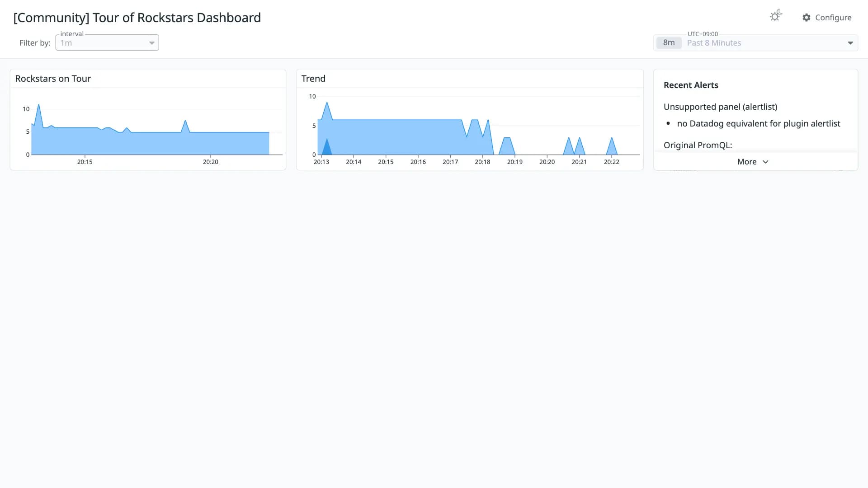Click the 20:13 axis label in Trend chart
The height and width of the screenshot is (488, 868).
coord(321,162)
